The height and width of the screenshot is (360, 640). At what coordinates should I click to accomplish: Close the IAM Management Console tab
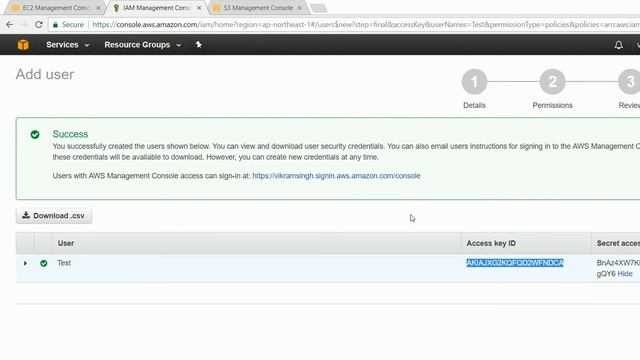pos(199,8)
